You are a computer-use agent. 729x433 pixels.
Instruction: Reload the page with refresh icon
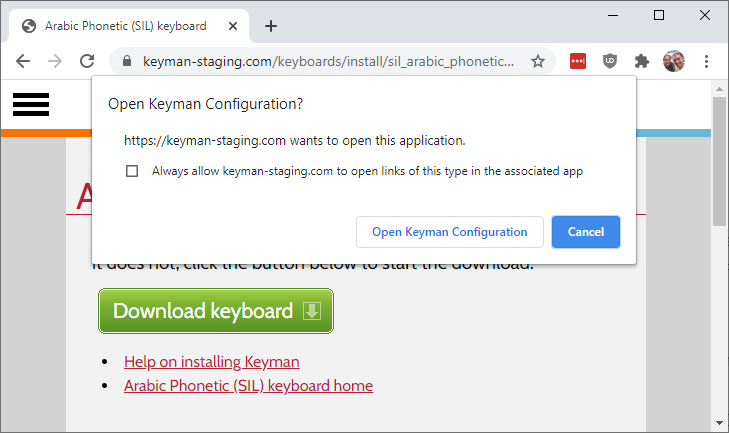87,61
